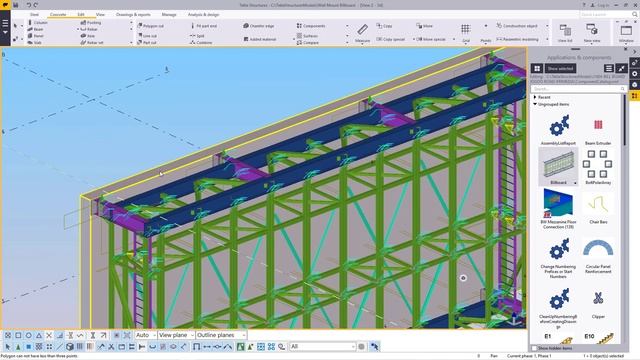The image size is (640, 360).
Task: Toggle the select views switch
Action: pyautogui.click(x=122, y=347)
